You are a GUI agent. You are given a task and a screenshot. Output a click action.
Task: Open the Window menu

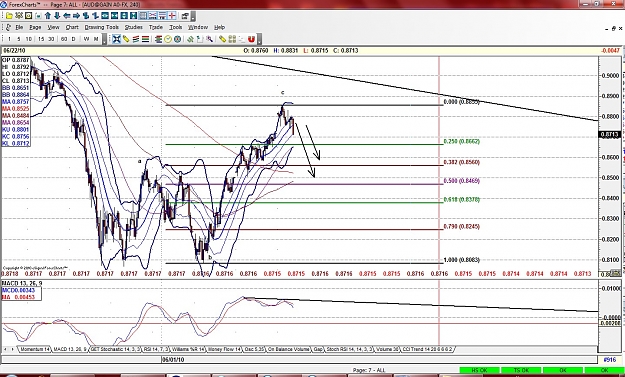click(198, 27)
